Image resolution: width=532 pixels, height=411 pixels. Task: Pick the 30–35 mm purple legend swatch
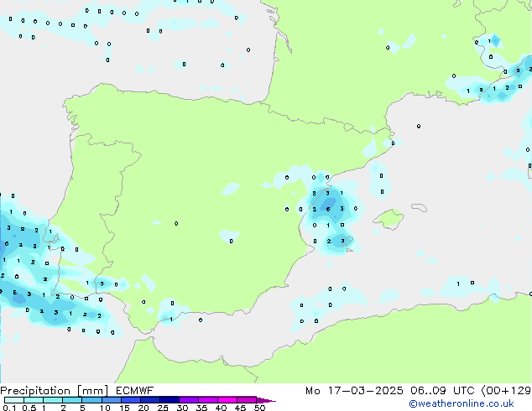189,400
